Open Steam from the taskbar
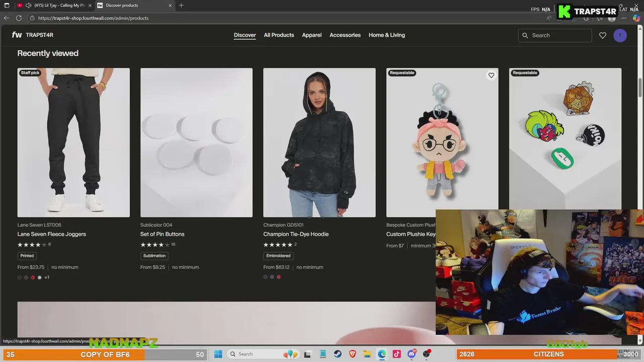Viewport: 644px width, 362px height. coord(338,354)
